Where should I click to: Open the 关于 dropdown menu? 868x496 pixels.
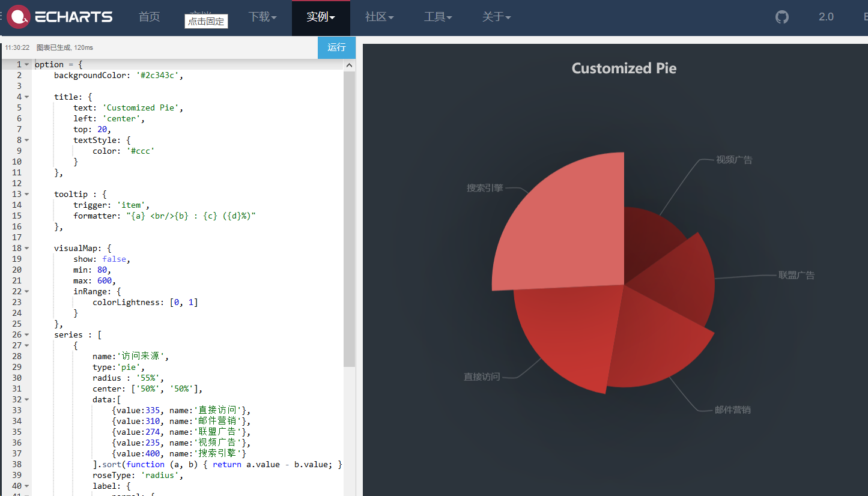[496, 17]
